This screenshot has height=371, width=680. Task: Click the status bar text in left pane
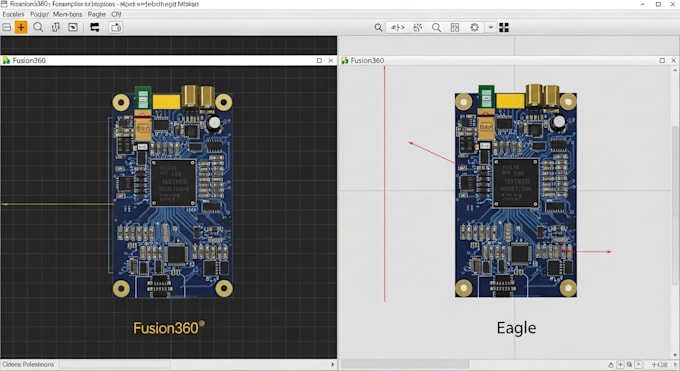28,364
